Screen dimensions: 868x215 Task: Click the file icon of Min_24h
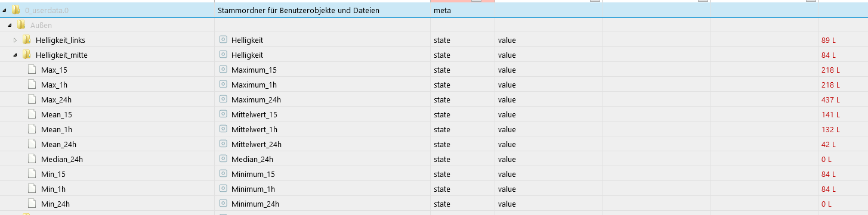32,204
